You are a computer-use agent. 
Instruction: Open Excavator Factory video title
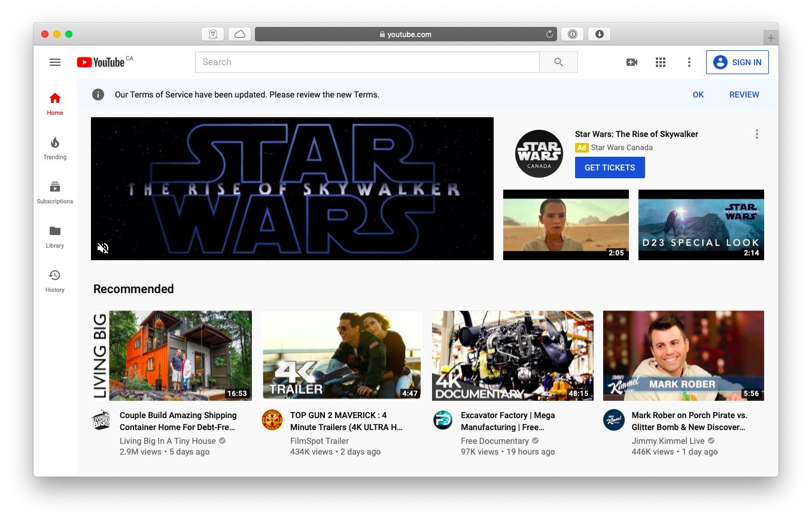pyautogui.click(x=508, y=421)
